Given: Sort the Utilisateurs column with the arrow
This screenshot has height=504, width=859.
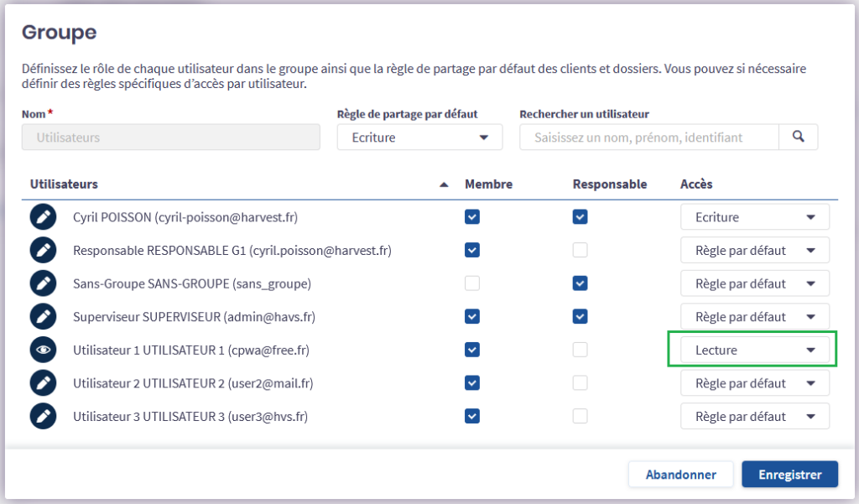Looking at the screenshot, I should (x=445, y=184).
